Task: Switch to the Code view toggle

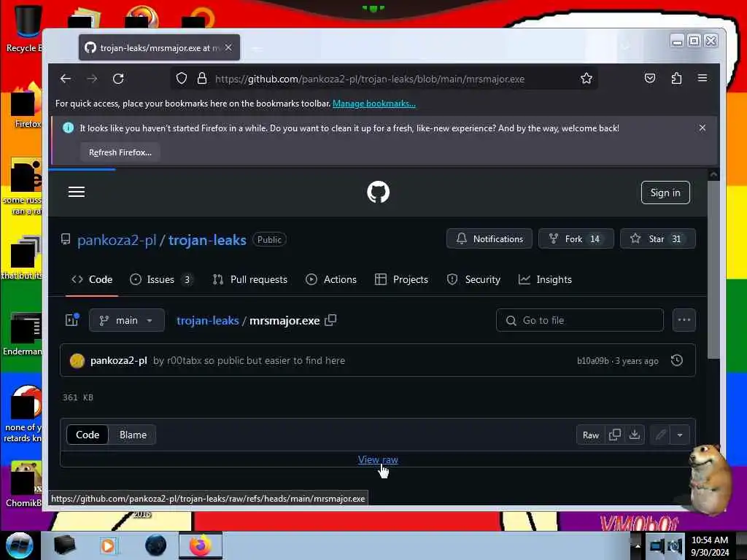Action: [x=88, y=435]
